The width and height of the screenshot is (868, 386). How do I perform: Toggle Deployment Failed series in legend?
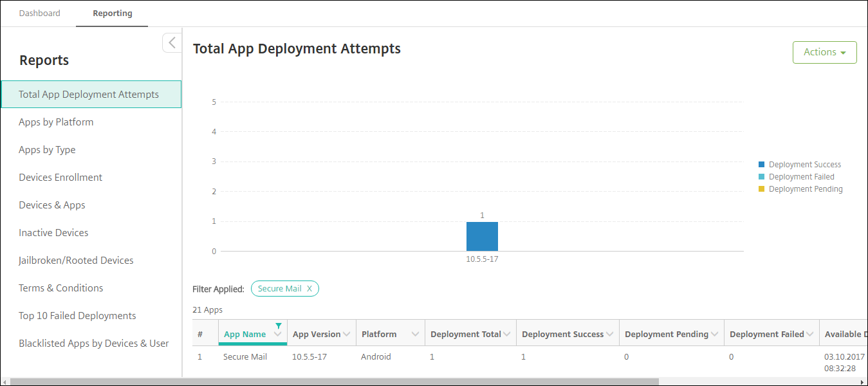(762, 177)
